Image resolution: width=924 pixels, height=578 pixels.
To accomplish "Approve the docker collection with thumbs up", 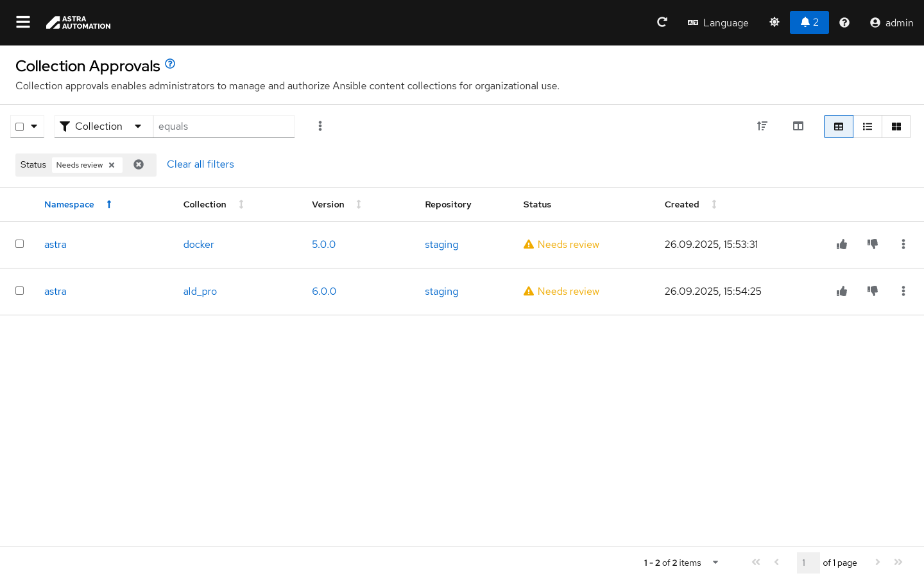I will pos(842,245).
